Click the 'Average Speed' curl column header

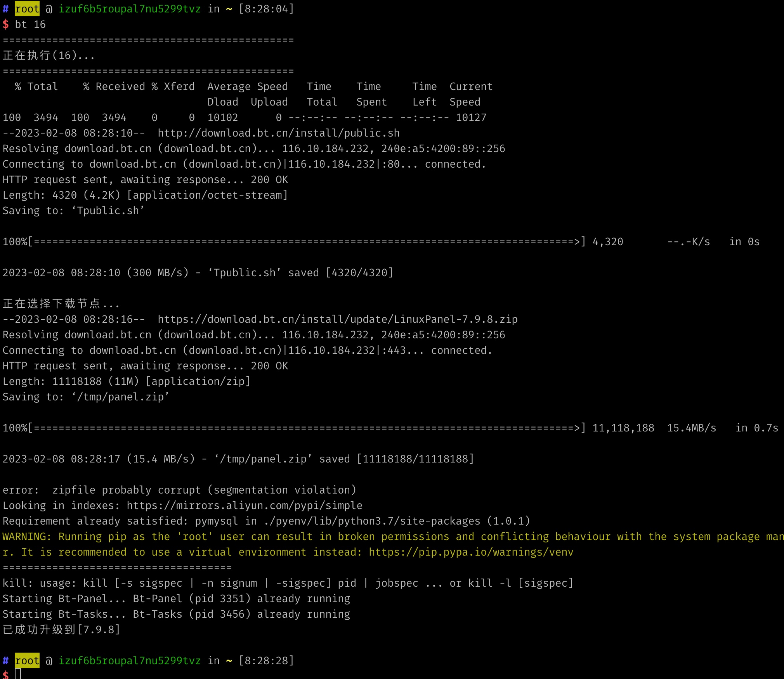tap(248, 87)
